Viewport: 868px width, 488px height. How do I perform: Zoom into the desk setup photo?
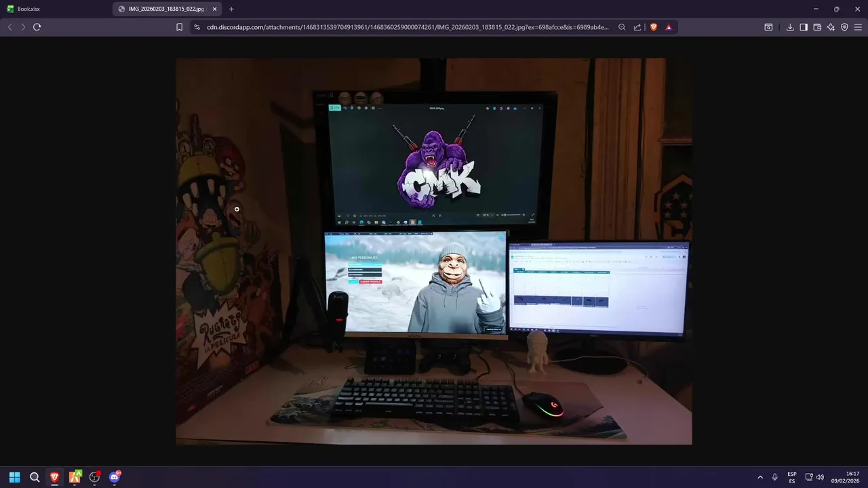(434, 251)
